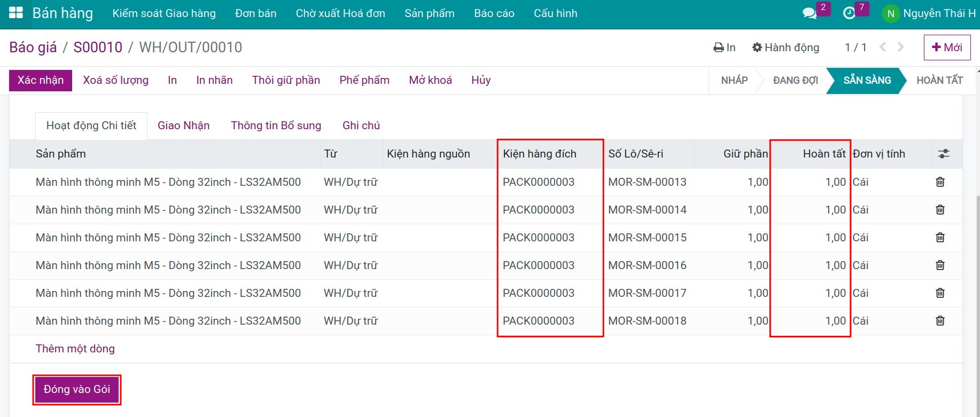Click Hủy button
This screenshot has height=417, width=980.
[x=481, y=80]
